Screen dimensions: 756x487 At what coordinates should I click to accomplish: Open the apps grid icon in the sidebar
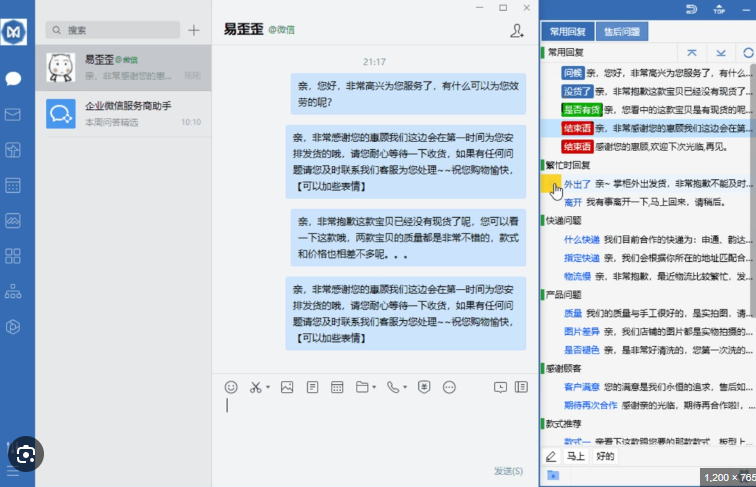click(x=13, y=256)
